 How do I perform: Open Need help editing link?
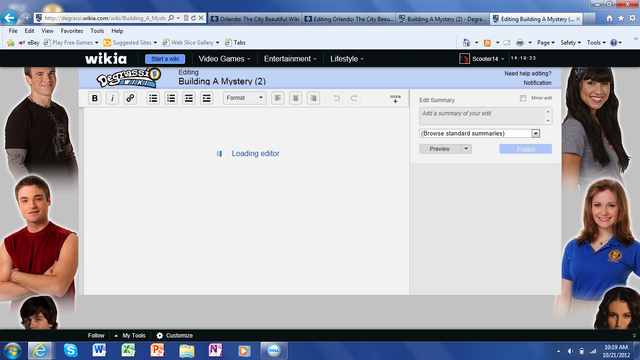click(x=527, y=73)
